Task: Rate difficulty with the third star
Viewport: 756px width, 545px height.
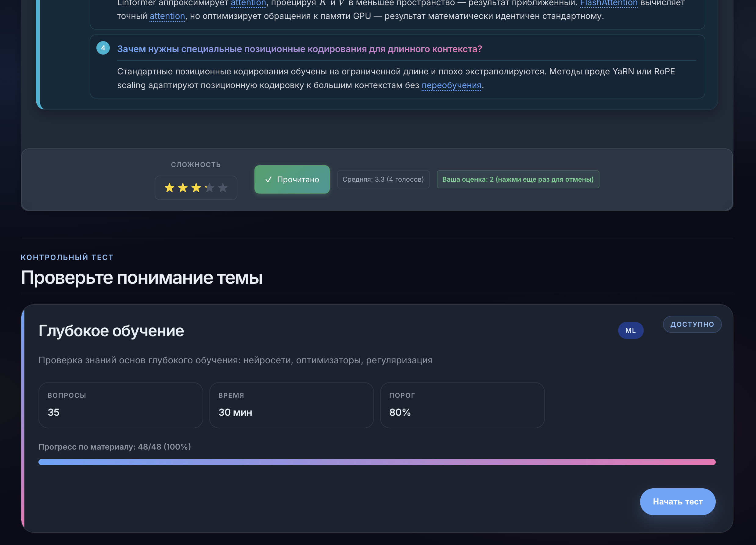Action: (196, 188)
